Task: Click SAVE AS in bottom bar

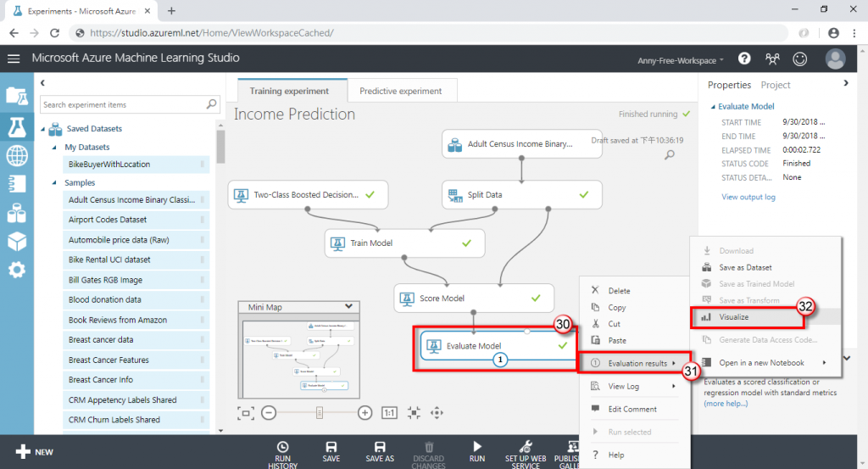Action: [380, 452]
